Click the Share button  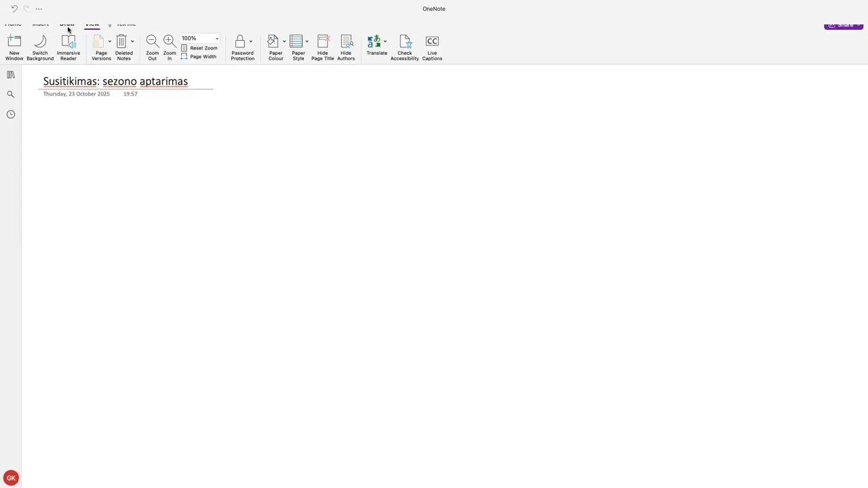tap(843, 25)
